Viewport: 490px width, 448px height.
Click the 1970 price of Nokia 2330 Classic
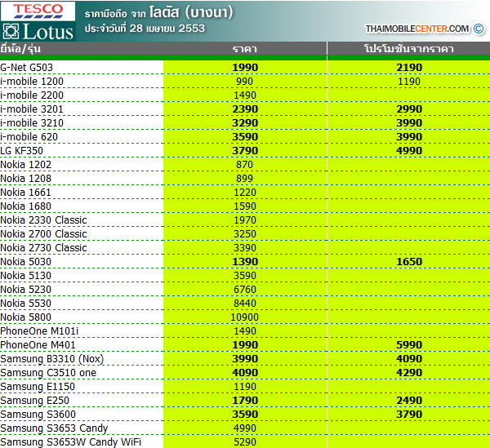pyautogui.click(x=245, y=220)
